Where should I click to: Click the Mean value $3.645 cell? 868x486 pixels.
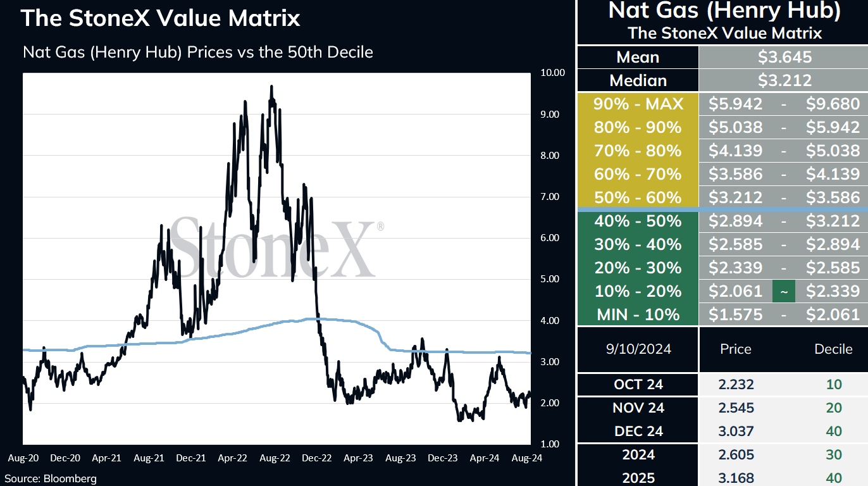784,58
